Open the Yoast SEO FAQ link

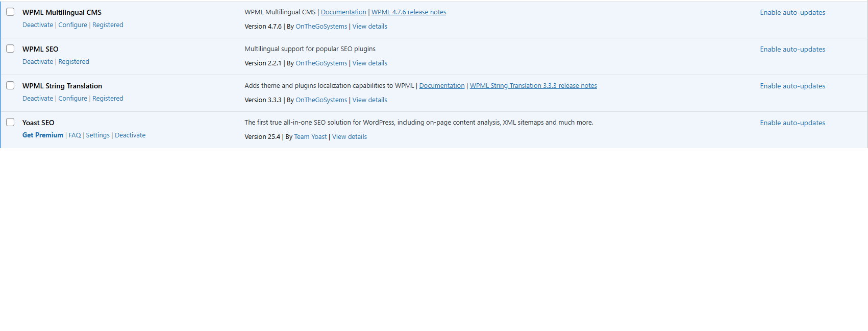click(x=75, y=135)
